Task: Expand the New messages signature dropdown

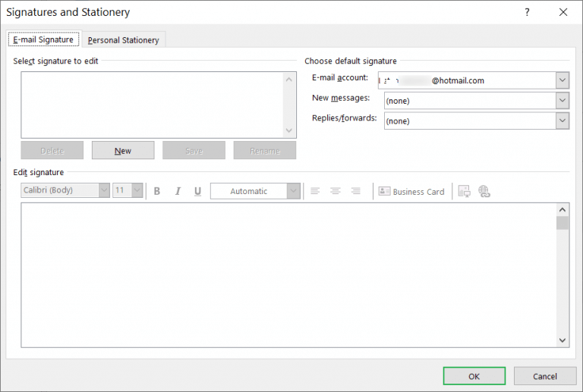Action: (563, 100)
